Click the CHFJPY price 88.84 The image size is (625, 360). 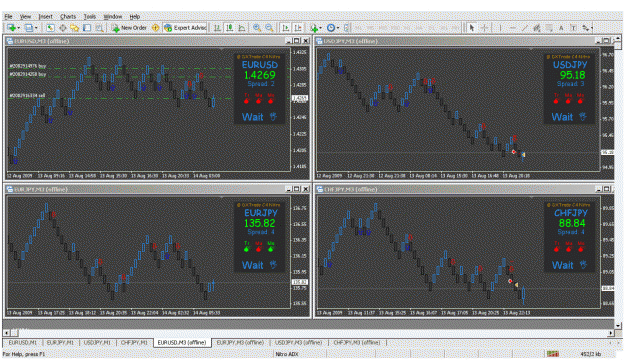(572, 223)
